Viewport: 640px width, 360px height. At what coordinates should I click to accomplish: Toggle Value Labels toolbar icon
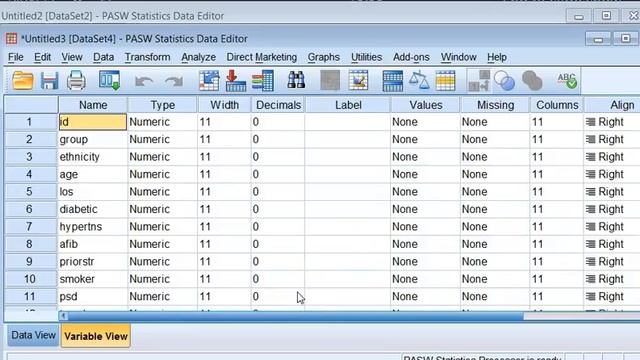point(479,80)
